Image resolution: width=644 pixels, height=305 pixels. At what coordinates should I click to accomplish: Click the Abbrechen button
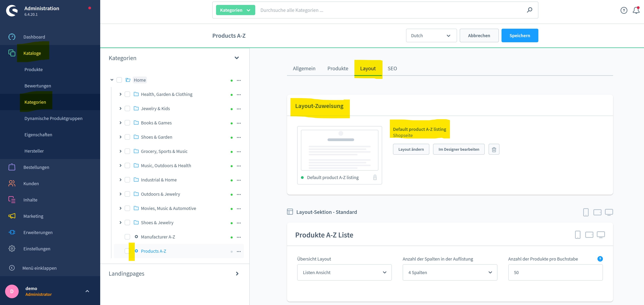click(x=479, y=35)
